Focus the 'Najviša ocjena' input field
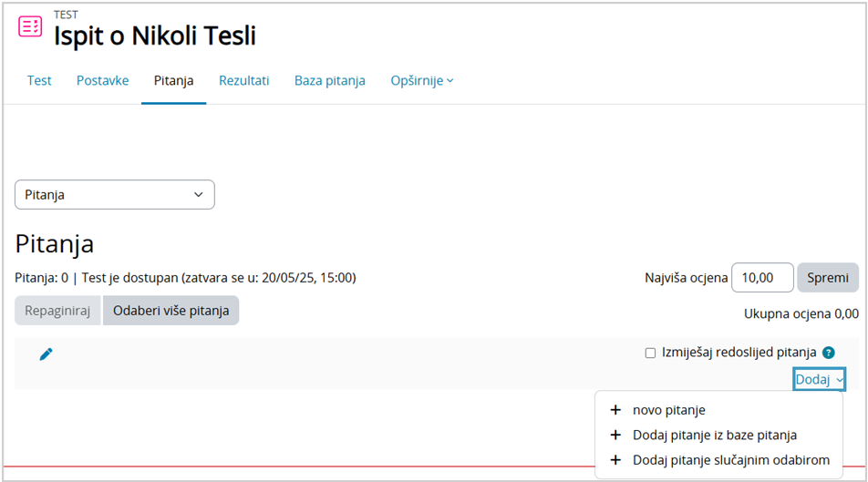Screen dimensions: 868x482 pyautogui.click(x=762, y=278)
